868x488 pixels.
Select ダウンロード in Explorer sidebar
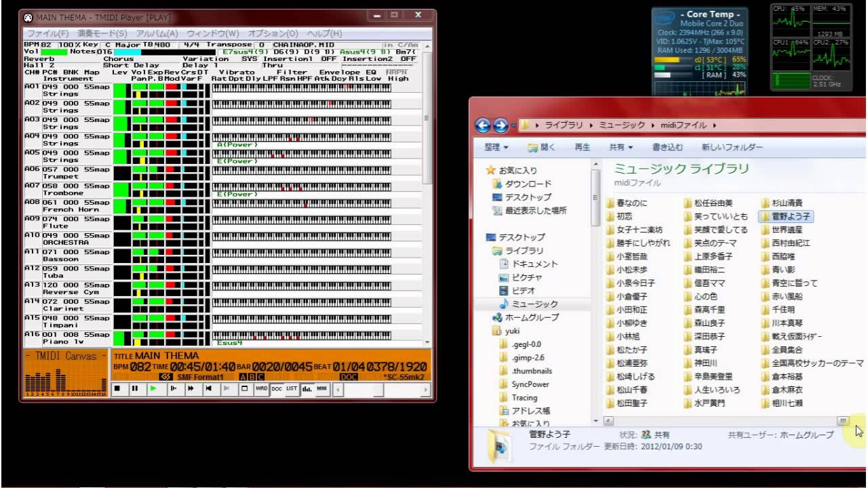522,184
